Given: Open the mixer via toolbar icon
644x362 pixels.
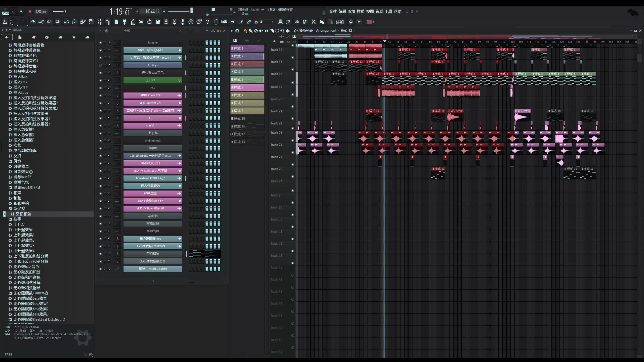Looking at the screenshot, I should pos(100,22).
